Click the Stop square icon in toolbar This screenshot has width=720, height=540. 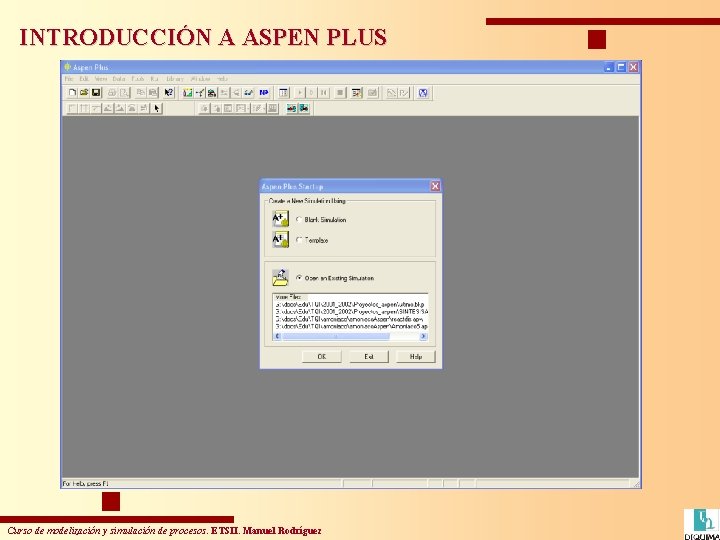click(340, 93)
